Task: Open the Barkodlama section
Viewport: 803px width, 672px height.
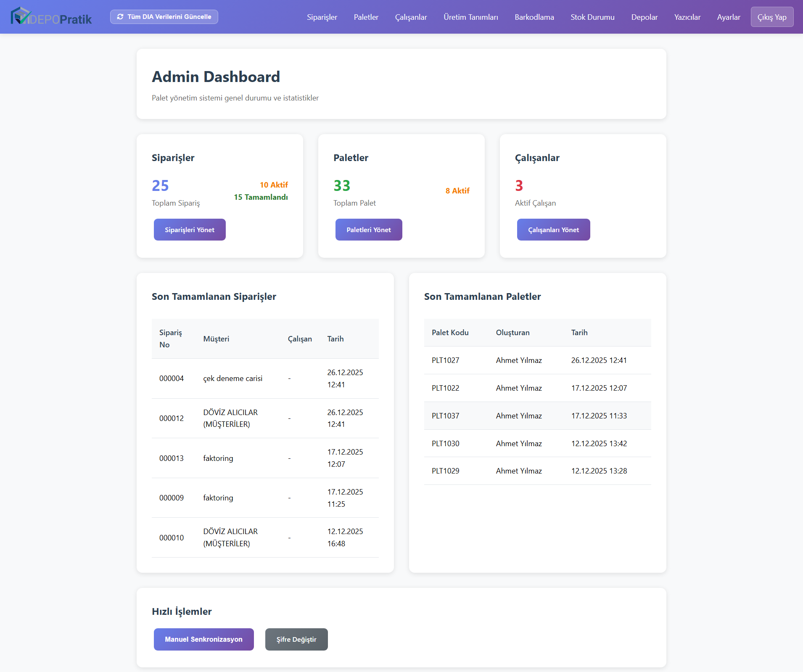Action: click(534, 17)
